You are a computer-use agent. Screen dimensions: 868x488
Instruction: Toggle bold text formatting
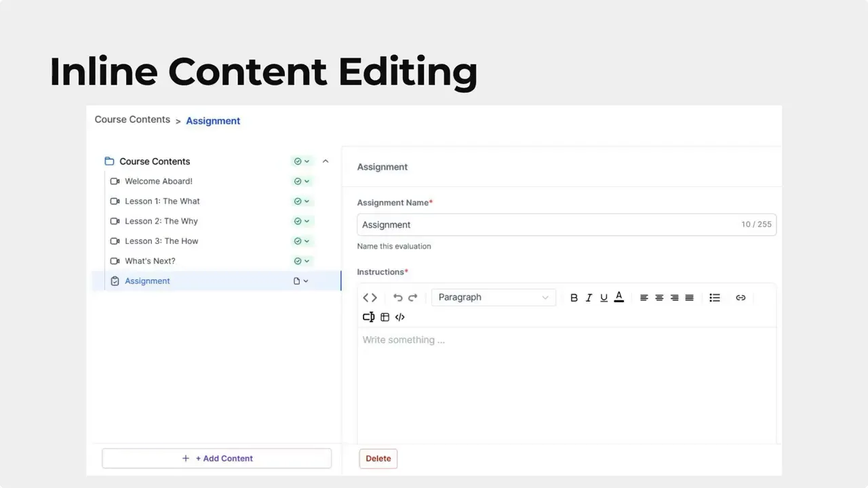pyautogui.click(x=574, y=298)
